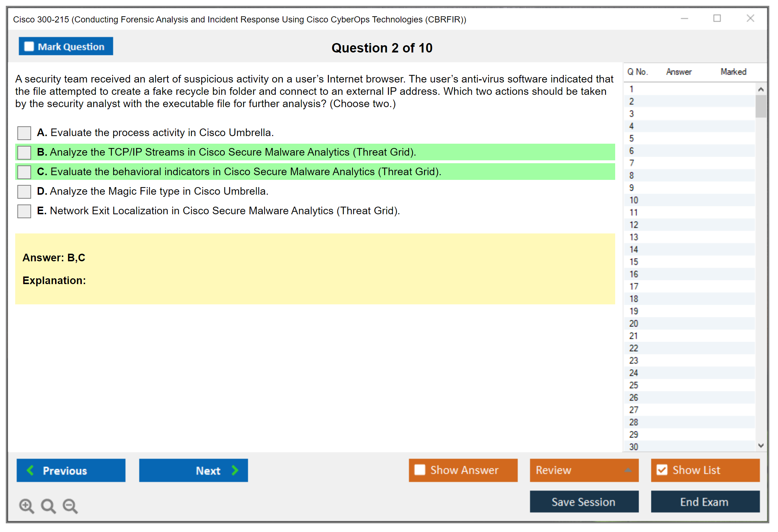The height and width of the screenshot is (532, 778).
Task: Select option C behavioral indicators checkbox
Action: (x=24, y=172)
